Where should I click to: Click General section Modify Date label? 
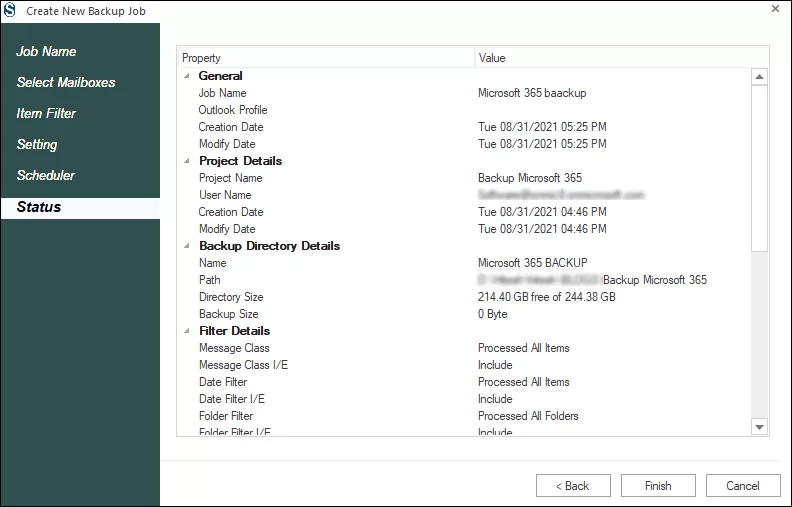point(227,144)
